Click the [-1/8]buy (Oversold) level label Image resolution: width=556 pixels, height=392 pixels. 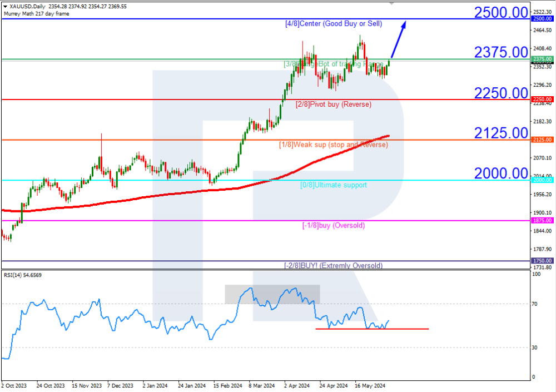coord(334,226)
